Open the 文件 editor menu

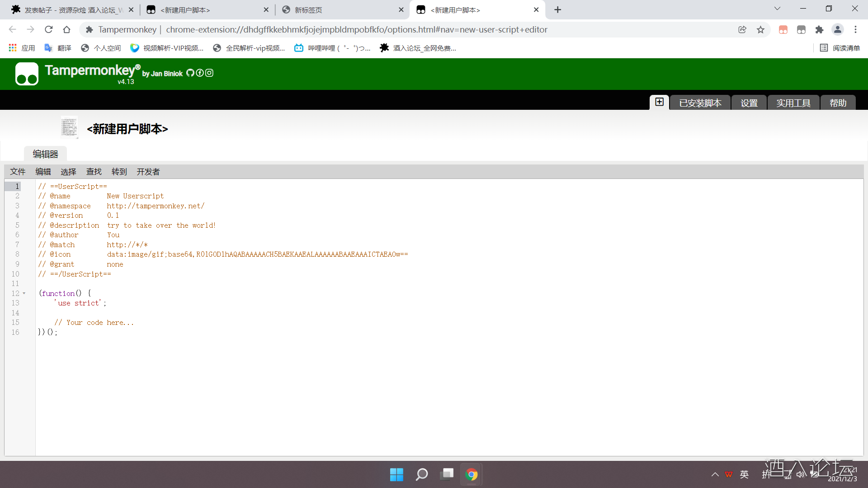pos(18,172)
